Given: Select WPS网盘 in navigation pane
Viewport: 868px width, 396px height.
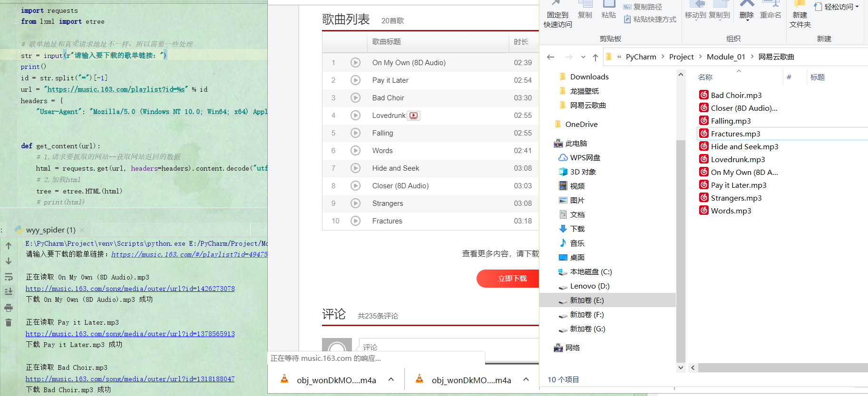Looking at the screenshot, I should (x=585, y=158).
